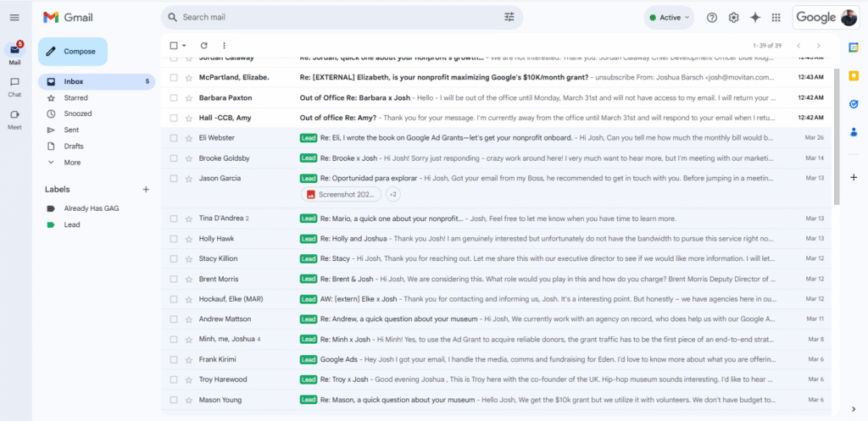Expand More in the left sidebar
The width and height of the screenshot is (868, 421).
[x=72, y=162]
